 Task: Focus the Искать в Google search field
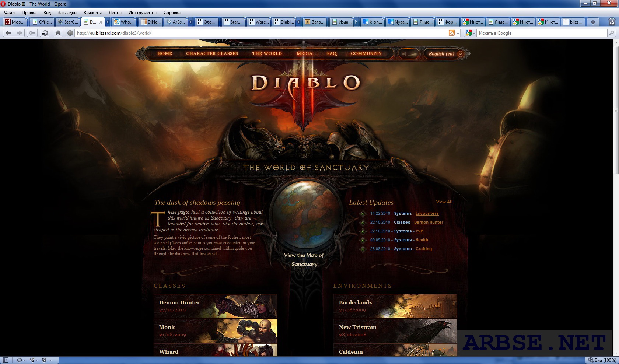(542, 33)
